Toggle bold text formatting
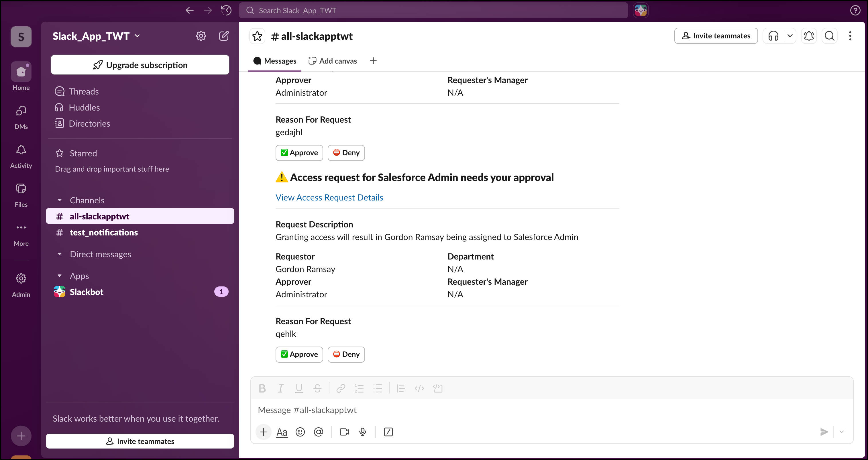The height and width of the screenshot is (460, 868). pyautogui.click(x=262, y=389)
